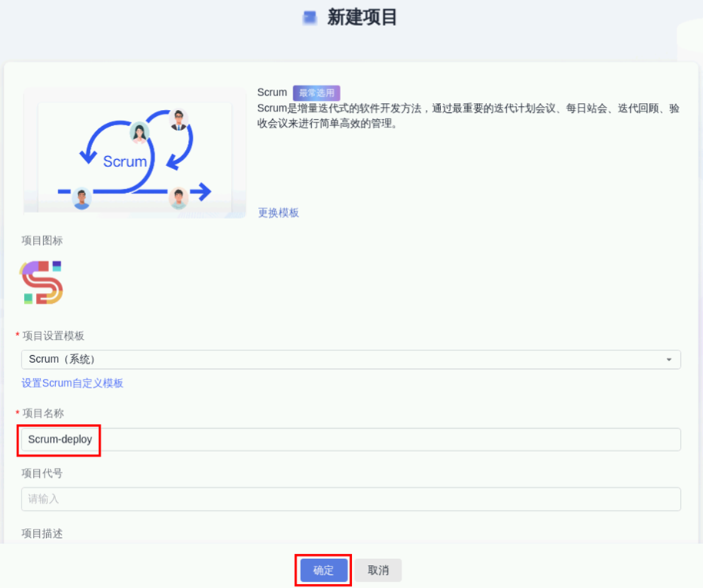Open the 设置Scrum自定义模板 link

point(72,383)
